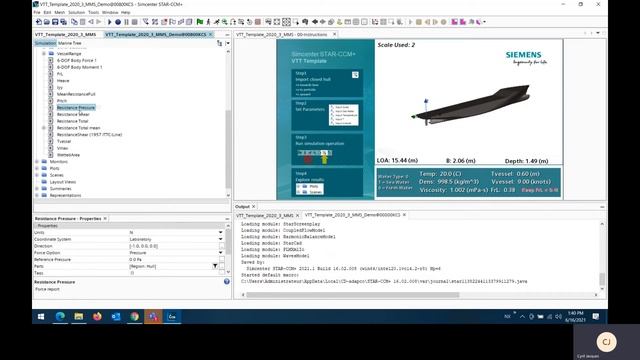640x360 pixels.
Task: Click the tree layout icon in Simulation panel
Action: pos(220,43)
